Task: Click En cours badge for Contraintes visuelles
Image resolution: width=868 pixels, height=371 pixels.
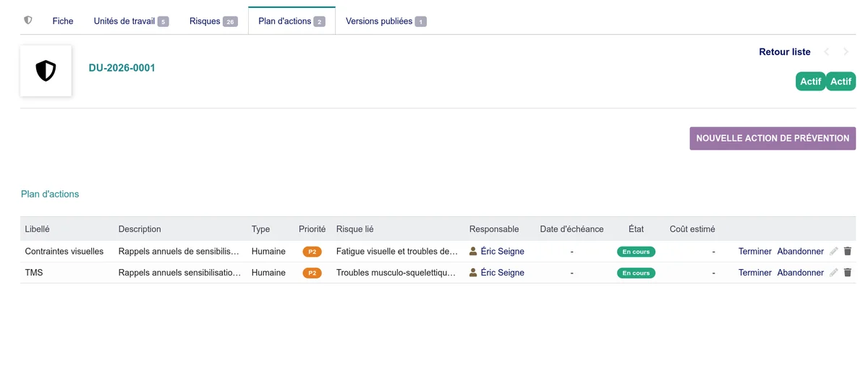Action: tap(636, 252)
